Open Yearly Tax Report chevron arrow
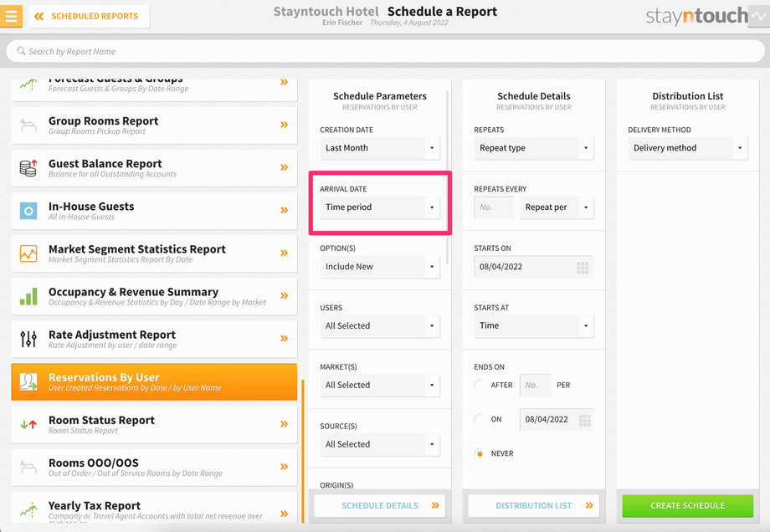770x532 pixels. point(284,514)
